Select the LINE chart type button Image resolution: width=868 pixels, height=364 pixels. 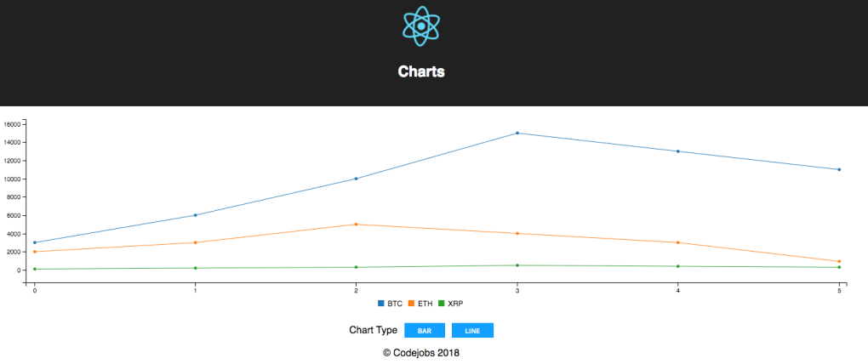(472, 331)
